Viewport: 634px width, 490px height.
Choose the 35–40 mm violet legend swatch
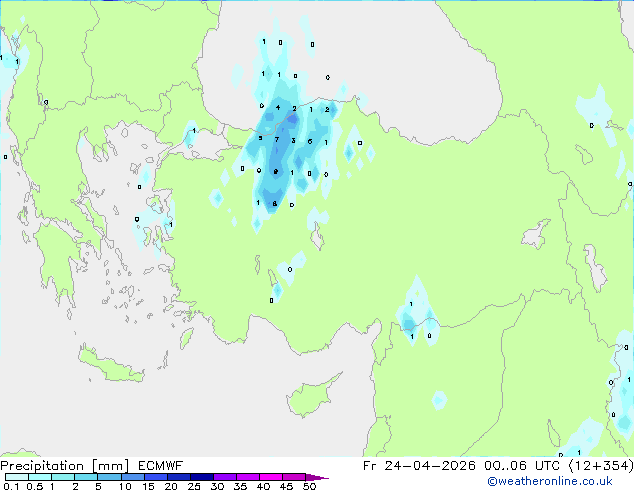pyautogui.click(x=247, y=477)
